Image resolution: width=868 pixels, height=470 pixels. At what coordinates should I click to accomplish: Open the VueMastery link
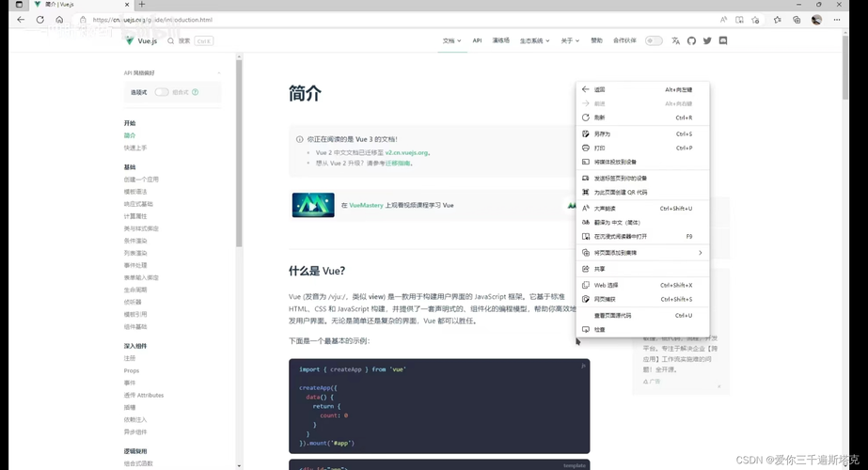tap(366, 205)
